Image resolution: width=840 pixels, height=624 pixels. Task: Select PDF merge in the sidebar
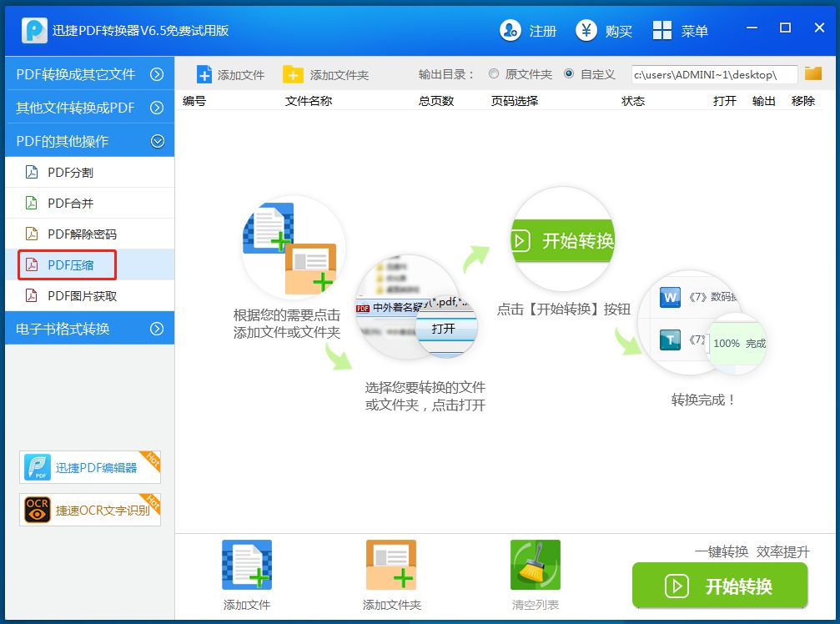tap(70, 204)
